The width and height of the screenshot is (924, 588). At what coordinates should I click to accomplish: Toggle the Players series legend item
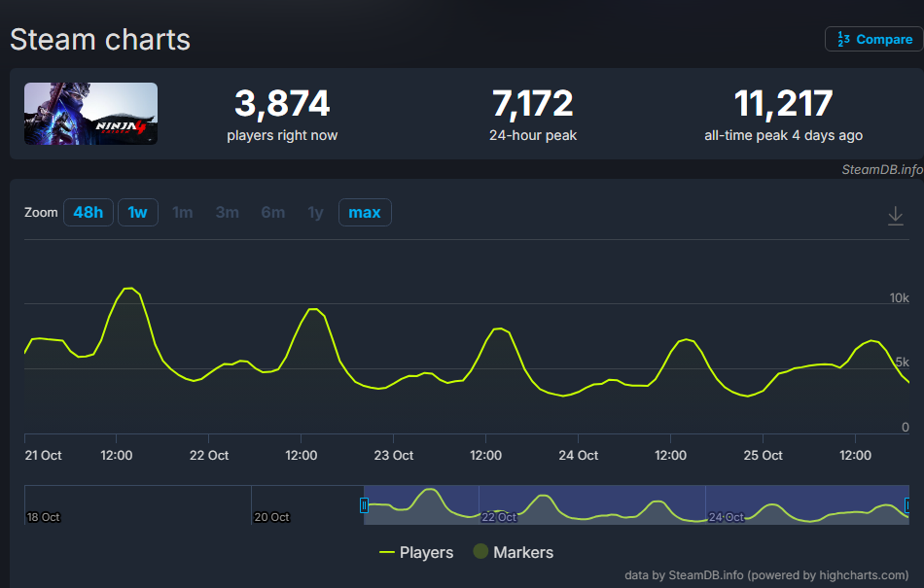[x=416, y=552]
